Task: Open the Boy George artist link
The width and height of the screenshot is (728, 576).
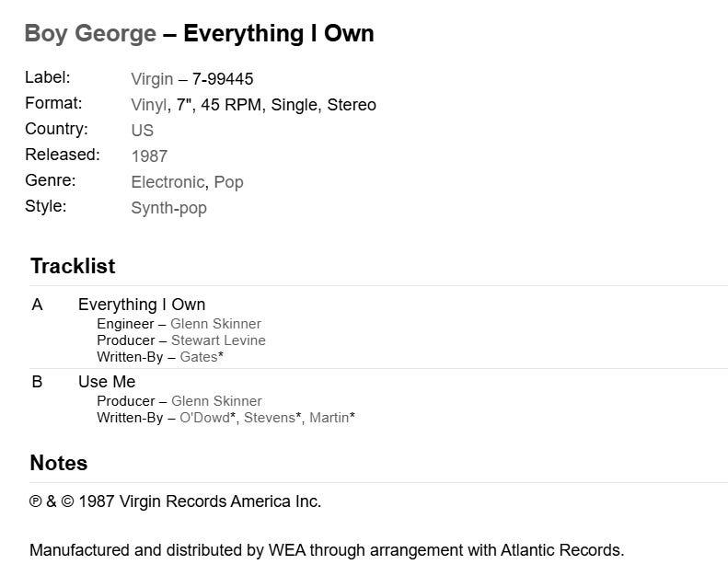Action: click(x=90, y=33)
